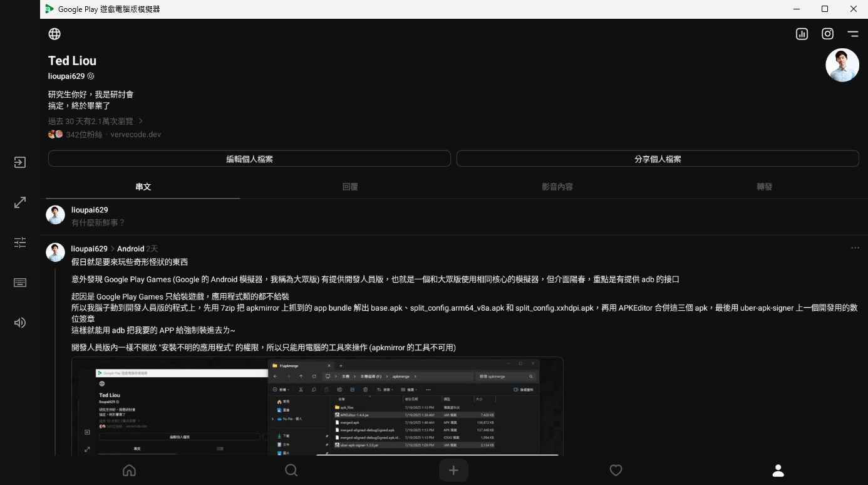Open the insights chart icon
Image resolution: width=868 pixels, height=485 pixels.
point(802,34)
